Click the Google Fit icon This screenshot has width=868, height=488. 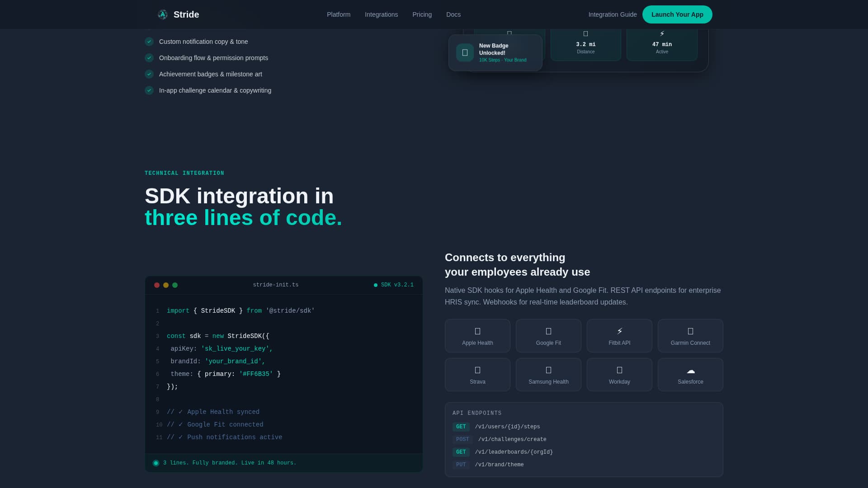[548, 331]
